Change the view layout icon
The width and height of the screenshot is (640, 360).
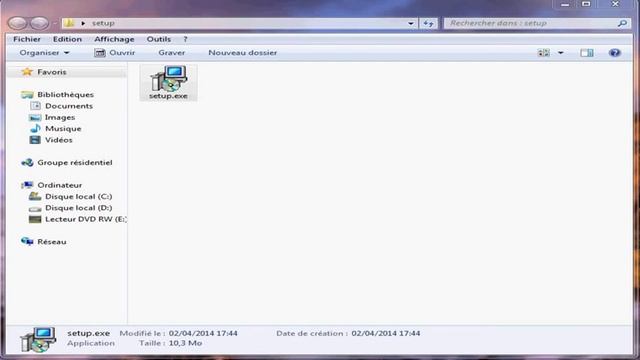(544, 53)
